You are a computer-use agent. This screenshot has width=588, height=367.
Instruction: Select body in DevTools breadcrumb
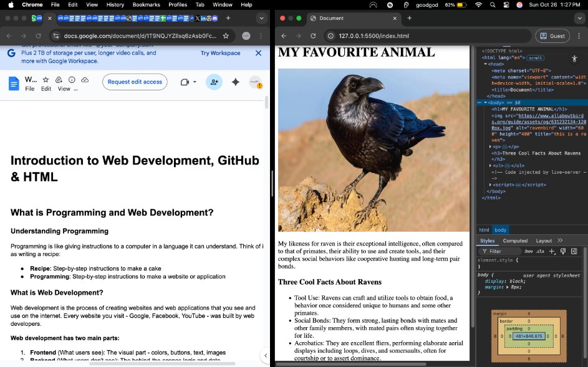[x=500, y=230]
